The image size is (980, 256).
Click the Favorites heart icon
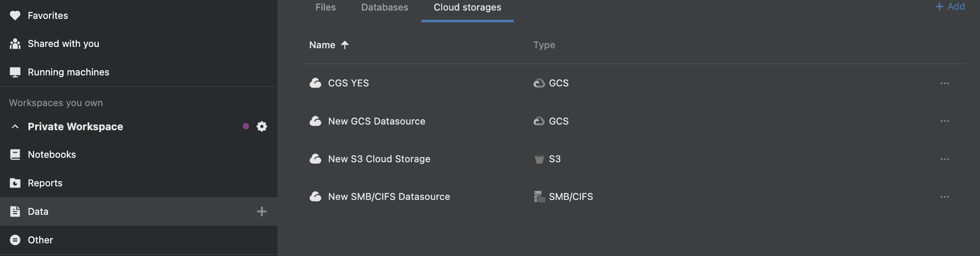tap(15, 15)
